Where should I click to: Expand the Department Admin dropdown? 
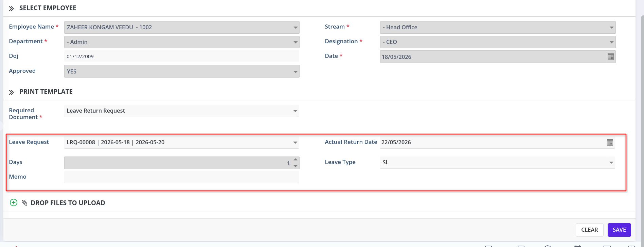pyautogui.click(x=182, y=42)
